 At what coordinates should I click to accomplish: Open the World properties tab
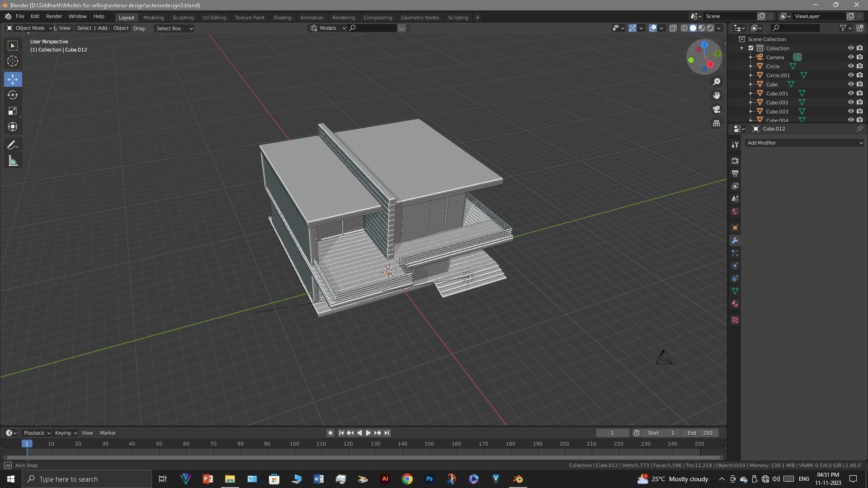(735, 211)
